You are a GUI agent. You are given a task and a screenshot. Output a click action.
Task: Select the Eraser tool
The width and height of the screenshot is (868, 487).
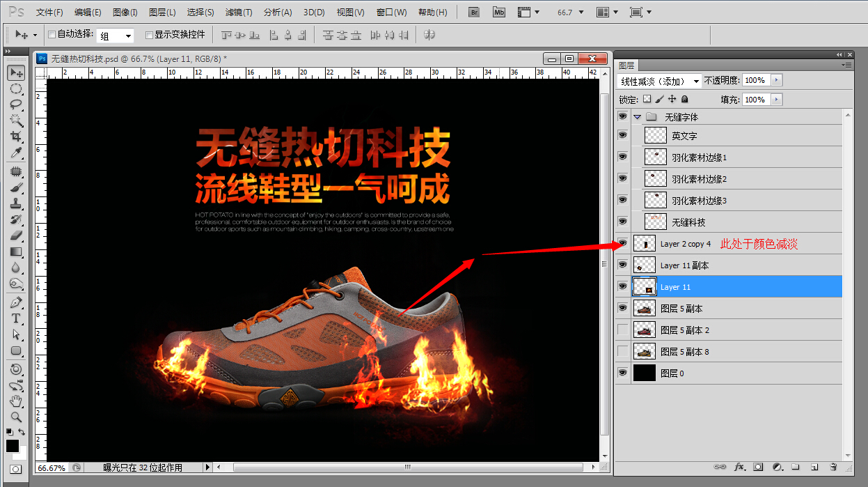[16, 236]
